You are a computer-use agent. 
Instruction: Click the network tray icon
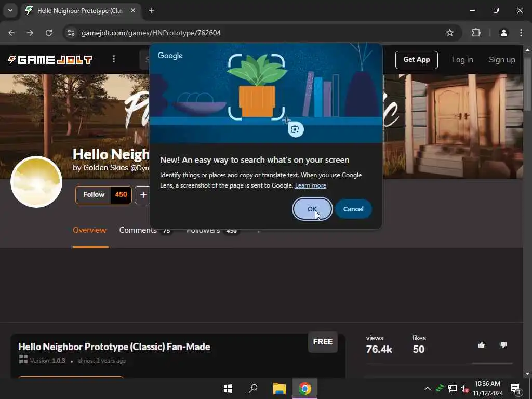453,389
